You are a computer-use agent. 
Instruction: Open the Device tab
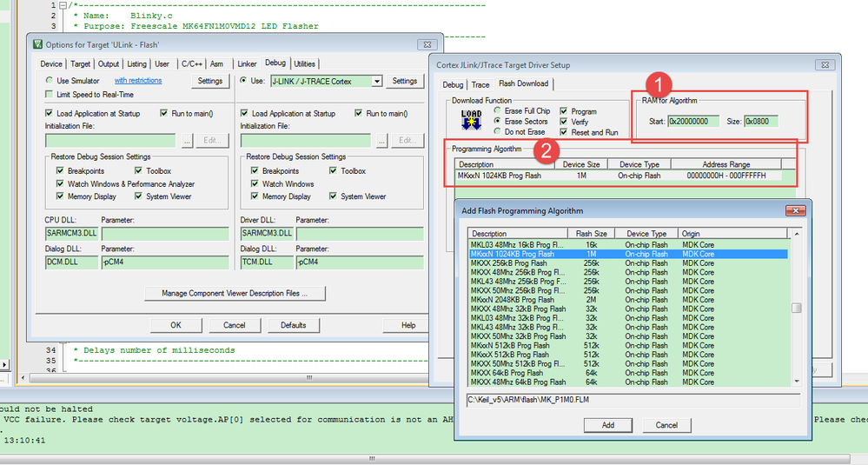tap(51, 63)
